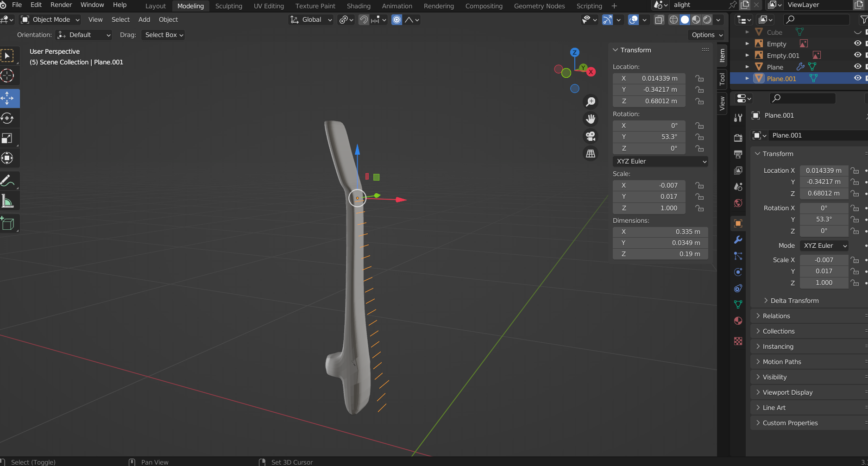Open the Drag Select Box dropdown
The height and width of the screenshot is (466, 868).
[164, 35]
